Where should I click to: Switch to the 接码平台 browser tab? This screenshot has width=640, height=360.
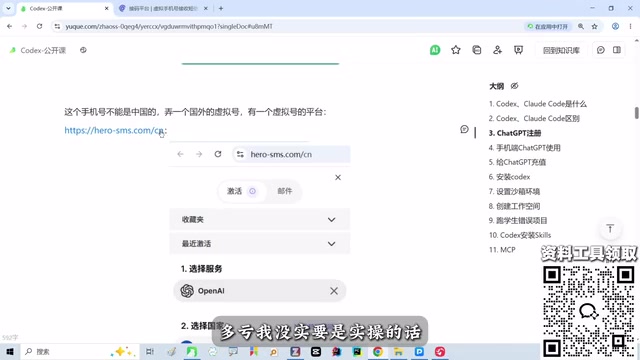tap(163, 8)
